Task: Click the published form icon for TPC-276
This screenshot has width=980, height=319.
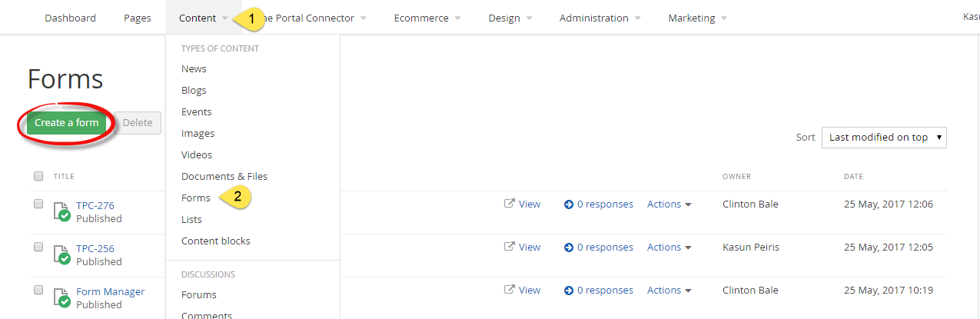Action: click(61, 211)
